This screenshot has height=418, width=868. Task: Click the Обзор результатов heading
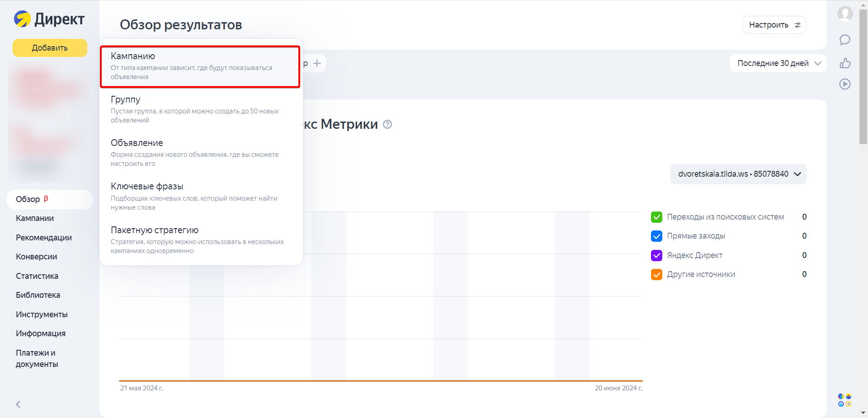coord(181,25)
